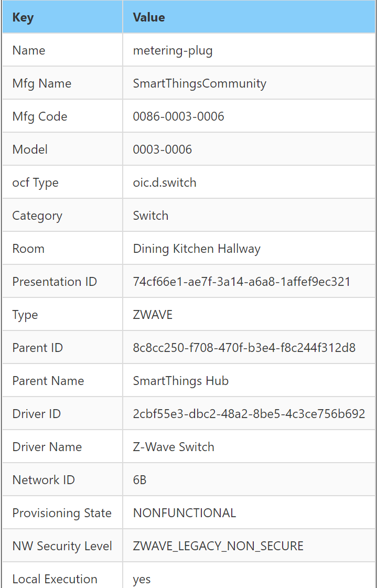Select the Local Execution yes value

pyautogui.click(x=142, y=579)
